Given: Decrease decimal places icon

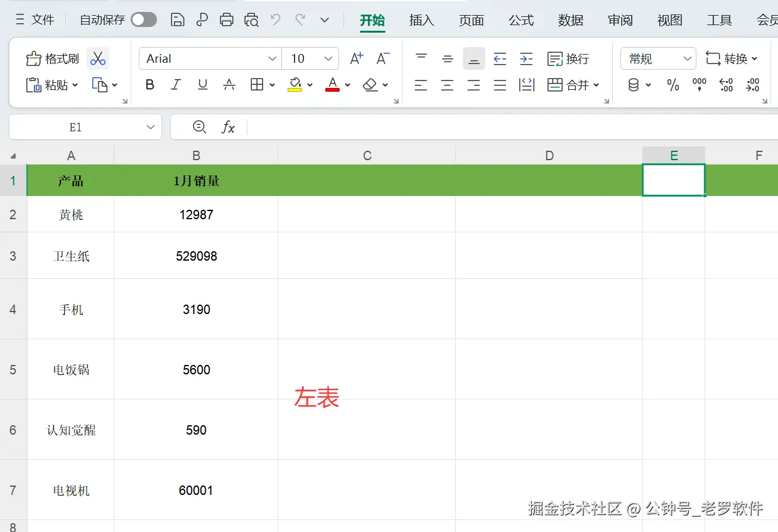Looking at the screenshot, I should (753, 85).
